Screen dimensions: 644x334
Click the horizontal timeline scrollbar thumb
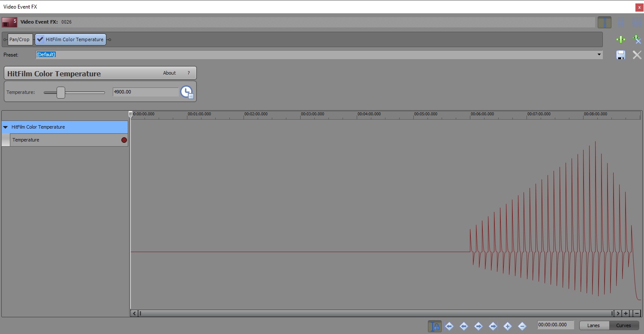point(376,313)
